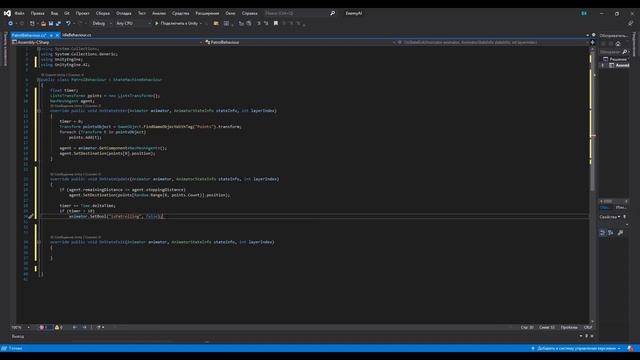Click the warning triangle indicator
The image size is (640, 360).
point(58,327)
